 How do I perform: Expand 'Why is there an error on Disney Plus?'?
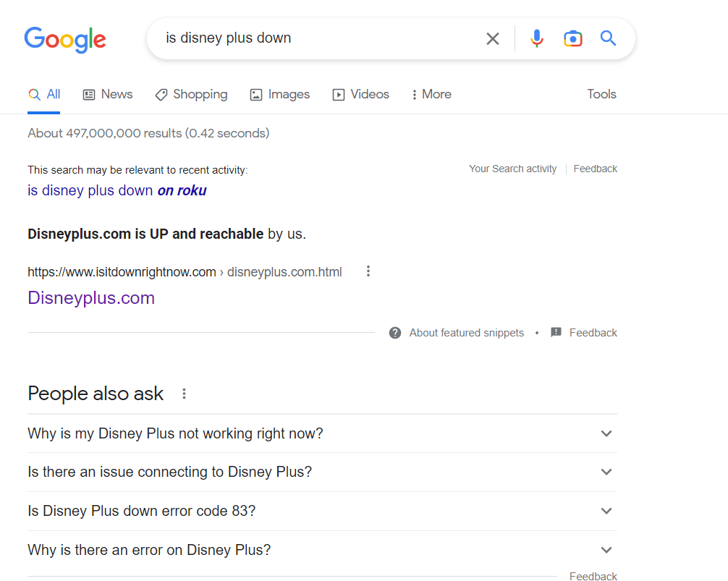[x=322, y=550]
